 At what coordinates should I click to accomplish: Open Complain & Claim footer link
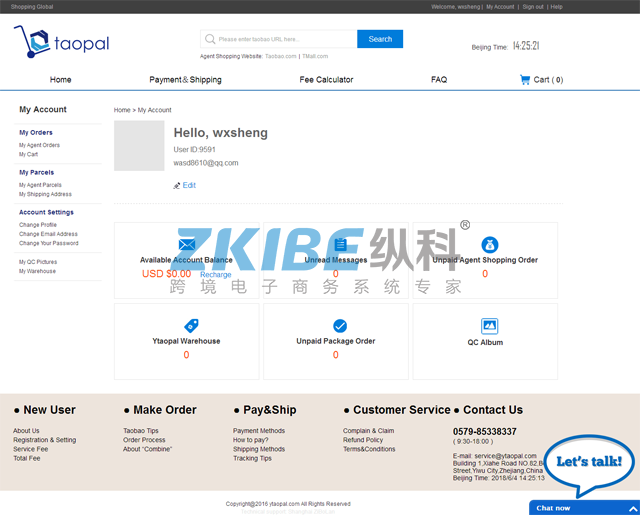tap(369, 431)
